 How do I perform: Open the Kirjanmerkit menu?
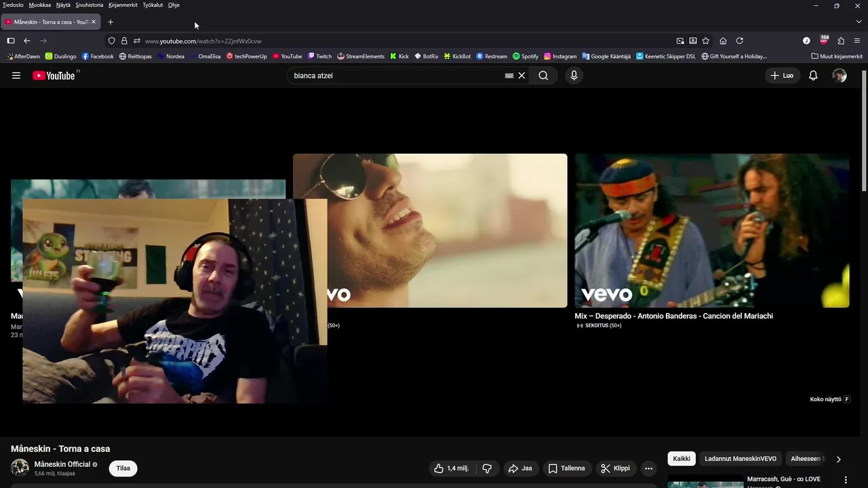[x=123, y=5]
